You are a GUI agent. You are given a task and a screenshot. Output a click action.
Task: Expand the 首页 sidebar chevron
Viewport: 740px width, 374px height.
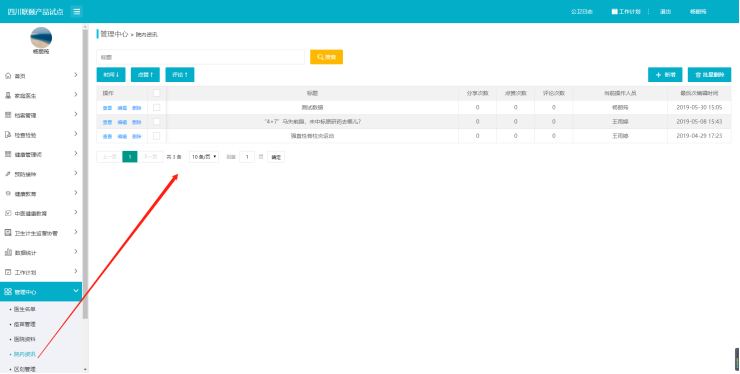pyautogui.click(x=76, y=75)
